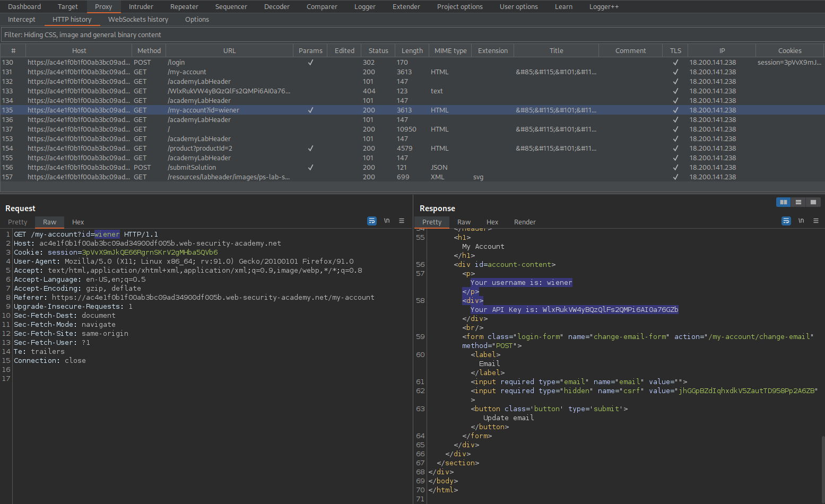Screen dimensions: 825x504
Task: Switch to combined tabbed layout icon
Action: pyautogui.click(x=813, y=202)
